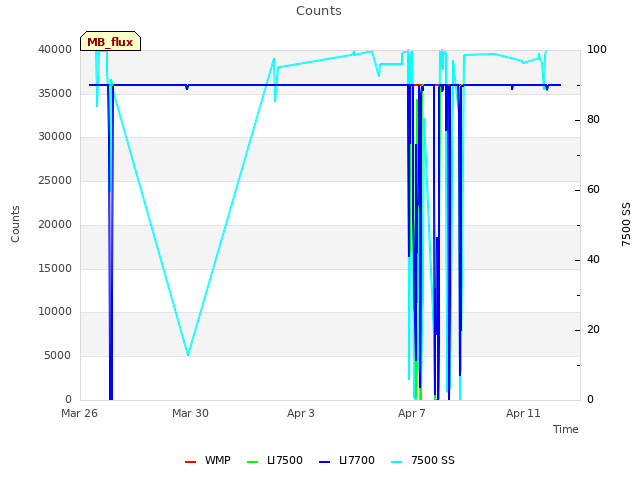Click the MB_flux label box
Viewport: 640px width, 480px height.
coord(110,41)
